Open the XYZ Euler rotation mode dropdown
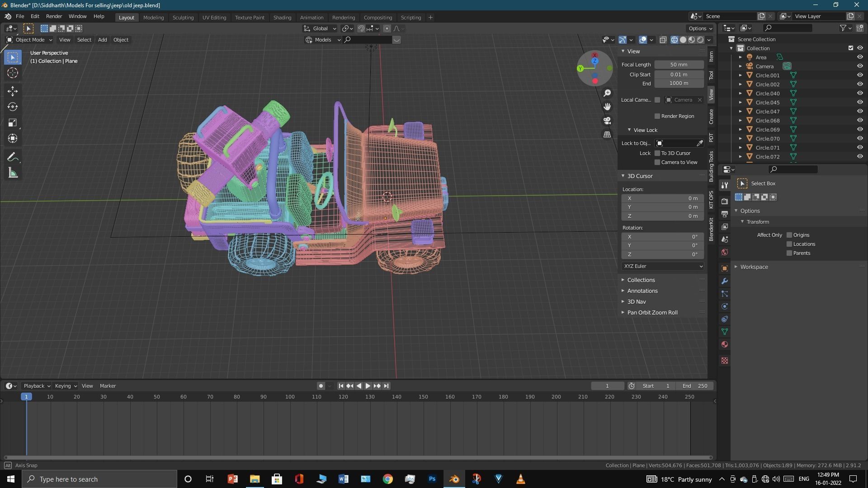 [x=663, y=266]
